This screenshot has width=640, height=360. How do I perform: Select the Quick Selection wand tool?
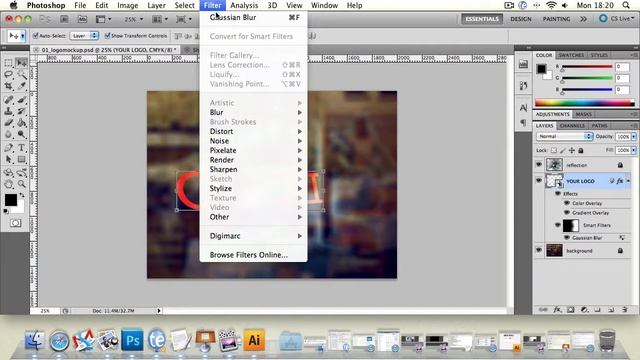tap(22, 75)
